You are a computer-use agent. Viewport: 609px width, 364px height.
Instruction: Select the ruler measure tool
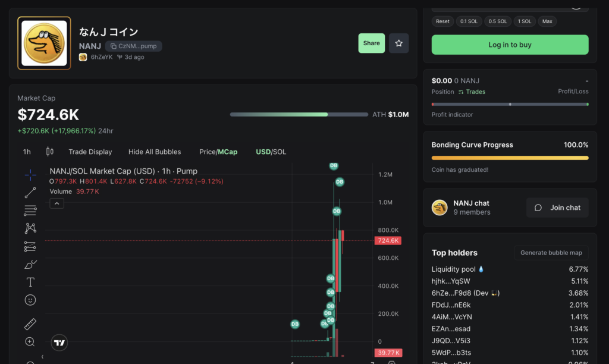[x=30, y=324]
